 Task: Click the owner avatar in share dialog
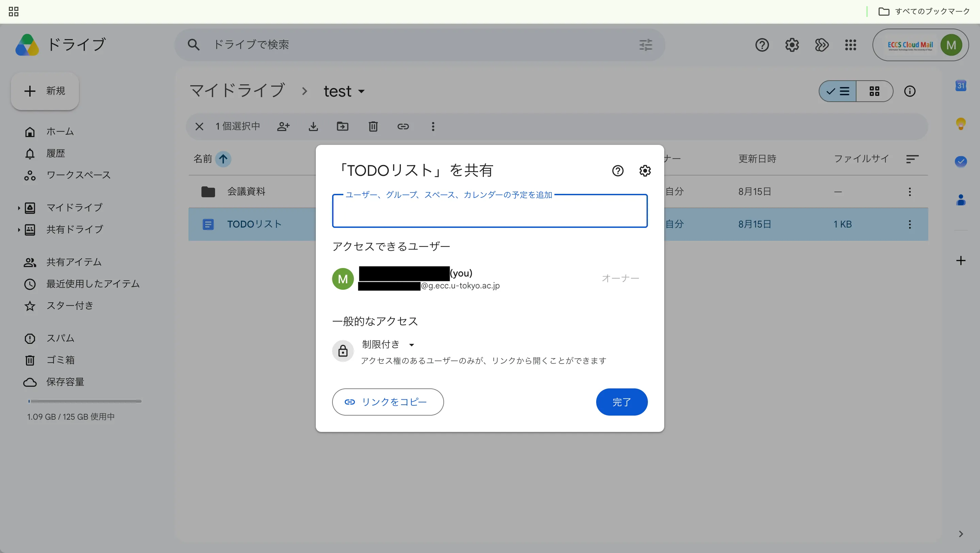(x=343, y=279)
